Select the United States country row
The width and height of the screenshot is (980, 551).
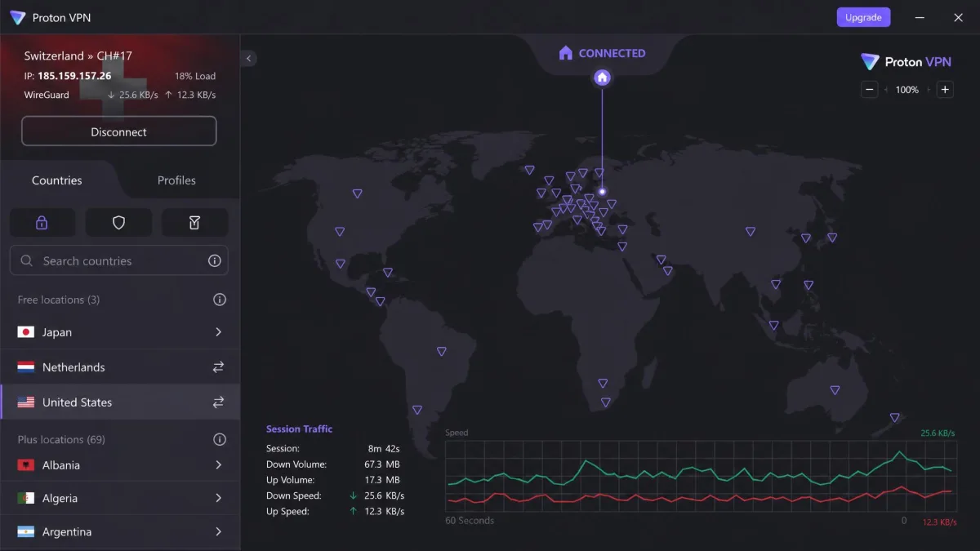coord(120,402)
